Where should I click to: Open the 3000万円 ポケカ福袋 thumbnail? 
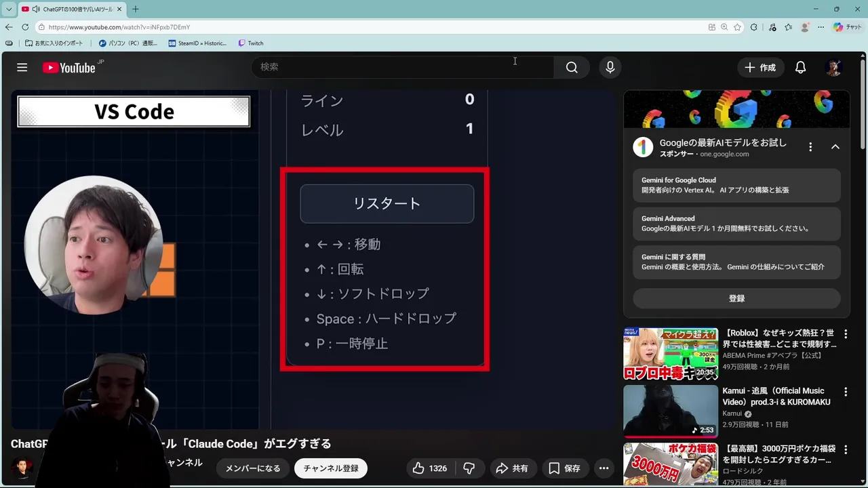pos(671,465)
